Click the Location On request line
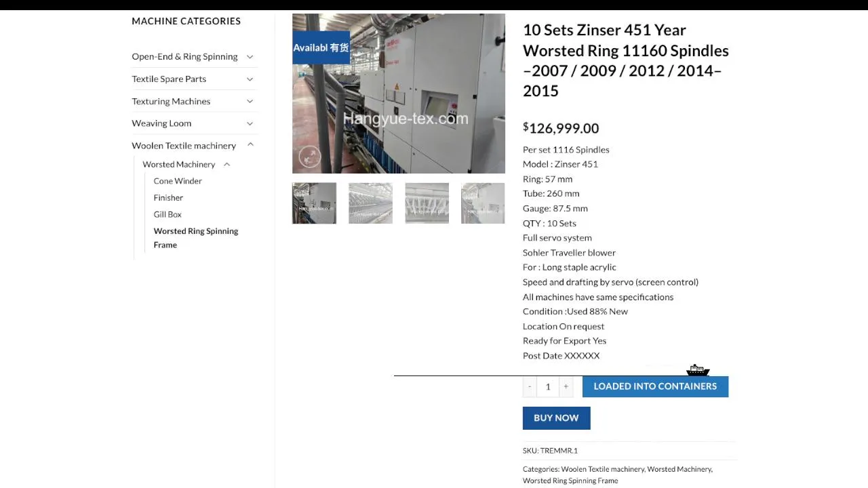The image size is (868, 488). 563,326
